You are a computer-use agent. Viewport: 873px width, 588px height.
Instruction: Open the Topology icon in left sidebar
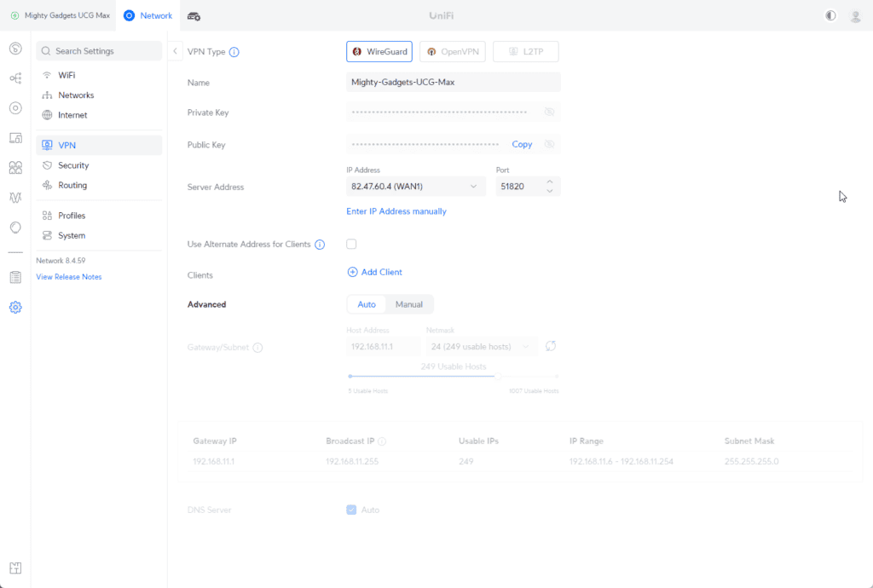pos(15,78)
